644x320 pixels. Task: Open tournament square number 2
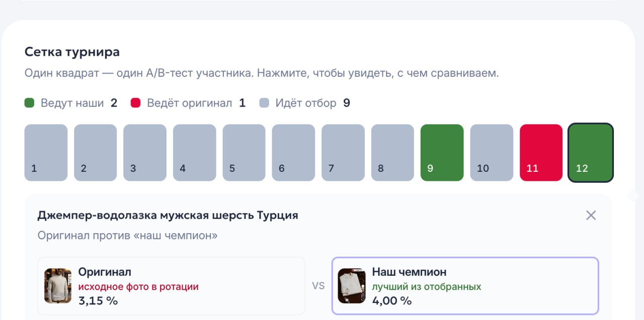tap(96, 153)
